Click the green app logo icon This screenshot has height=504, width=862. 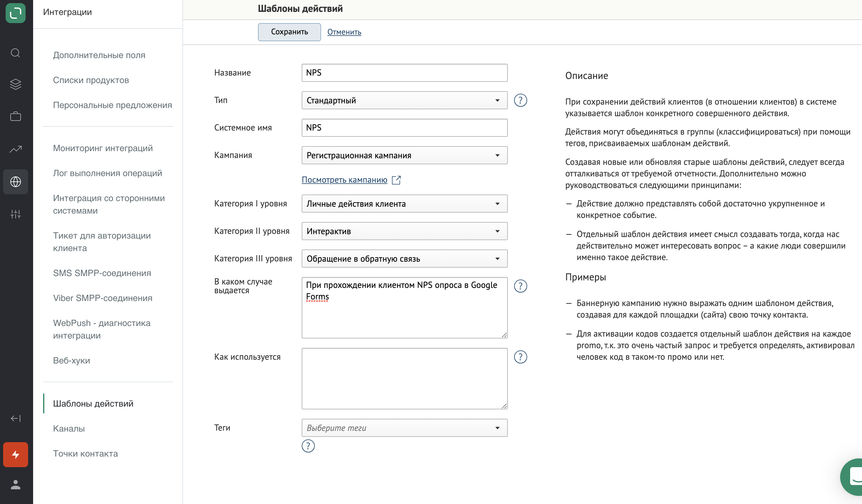15,13
